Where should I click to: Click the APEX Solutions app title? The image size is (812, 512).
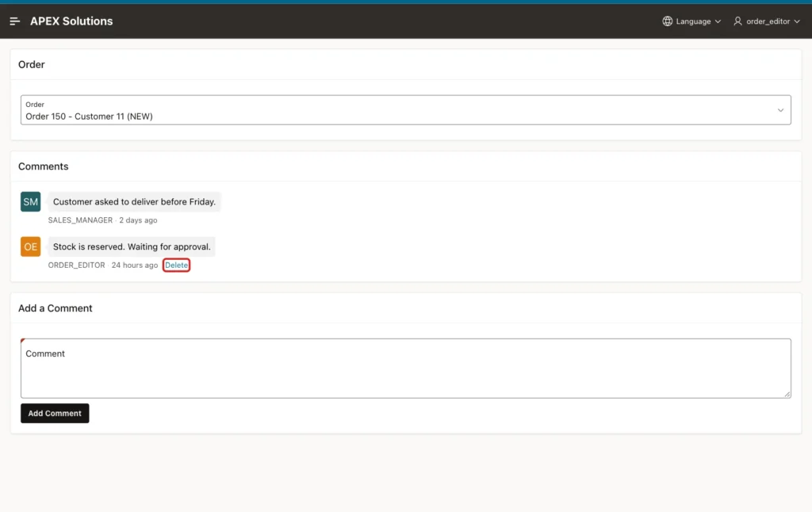click(x=71, y=21)
